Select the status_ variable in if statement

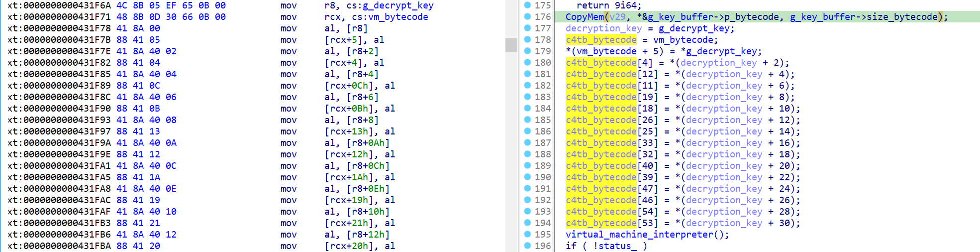(617, 246)
